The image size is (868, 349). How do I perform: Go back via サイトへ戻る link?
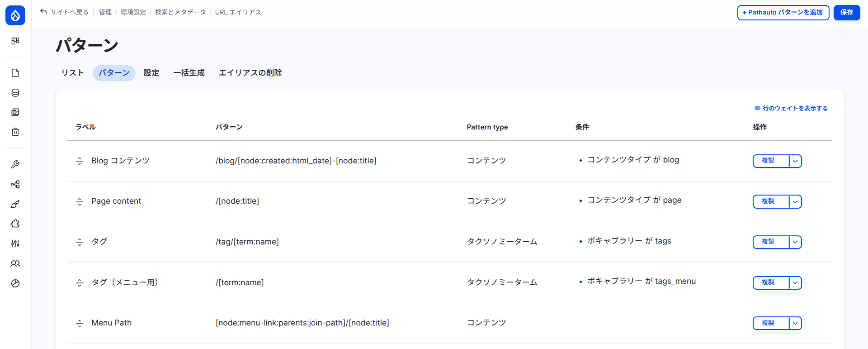tap(65, 12)
